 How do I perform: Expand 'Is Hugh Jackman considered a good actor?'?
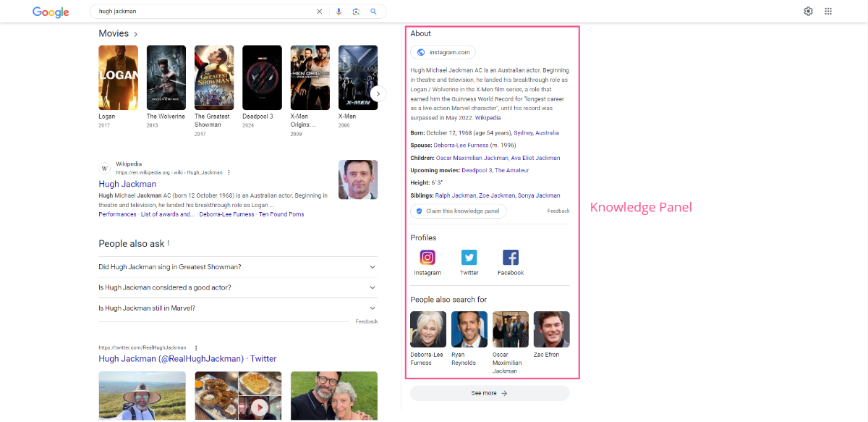pos(238,287)
